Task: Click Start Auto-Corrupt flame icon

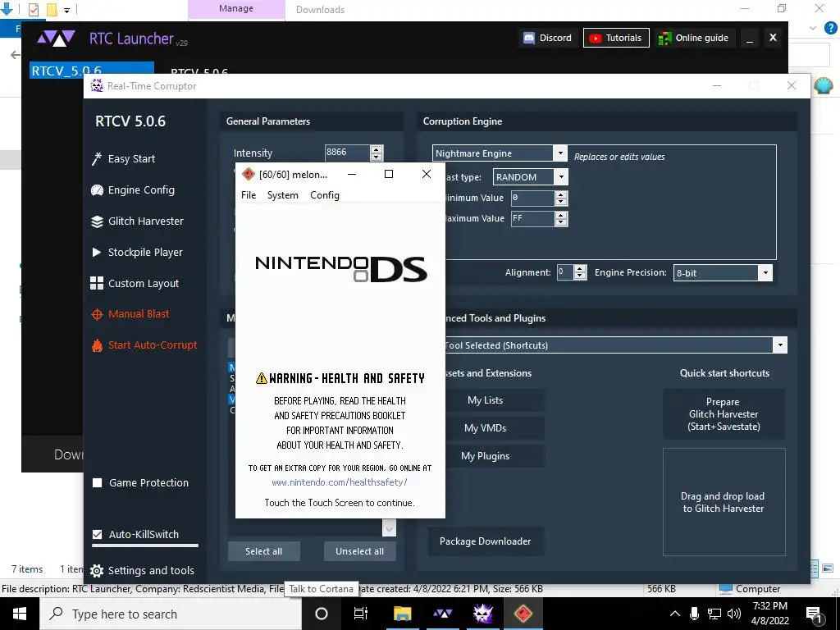Action: 97,345
